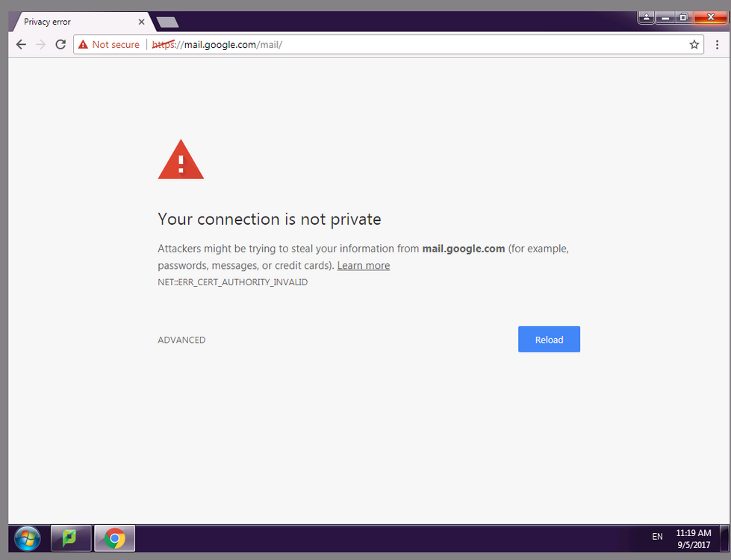Open a new tab
The image size is (731, 560).
[x=167, y=22]
